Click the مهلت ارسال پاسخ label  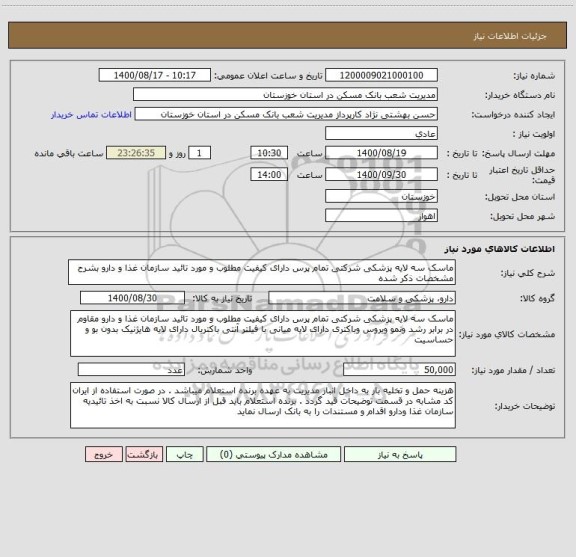(518, 154)
